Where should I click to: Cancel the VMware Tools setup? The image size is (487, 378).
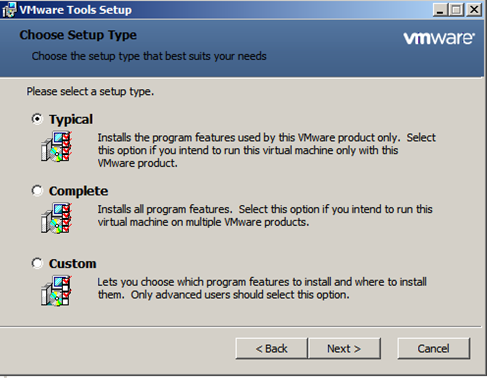(x=433, y=348)
